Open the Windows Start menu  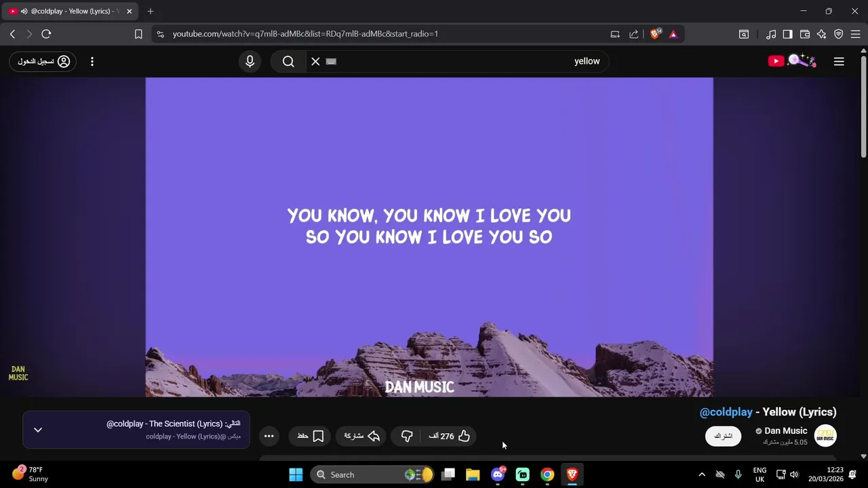296,474
